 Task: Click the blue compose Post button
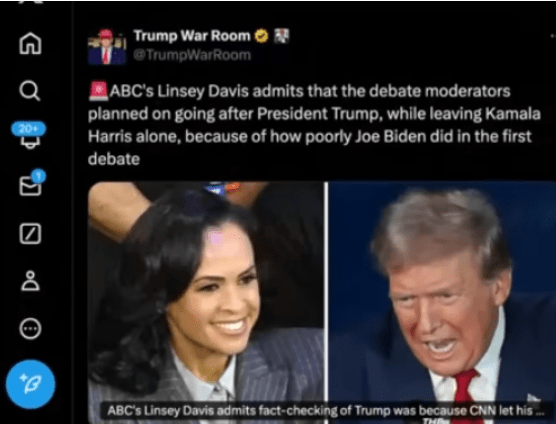point(30,384)
